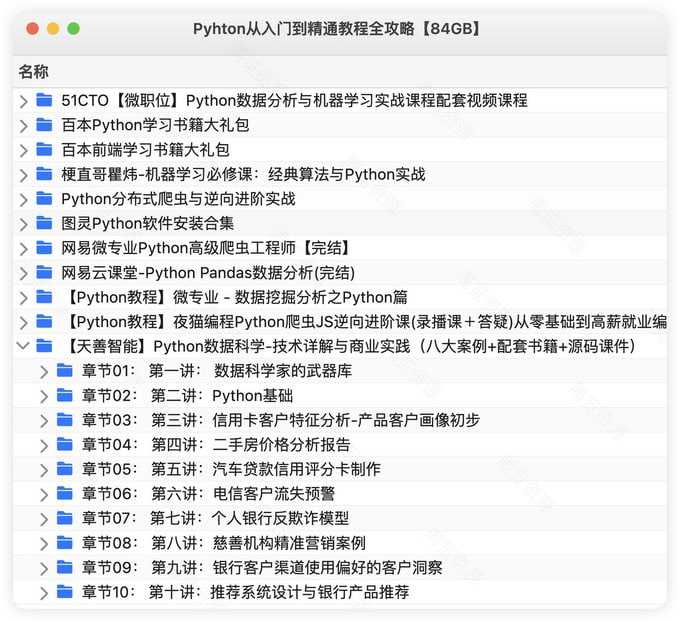Expand 网易云课堂-Python Pandas数据分析 folder
Image resolution: width=680 pixels, height=622 pixels.
[23, 274]
